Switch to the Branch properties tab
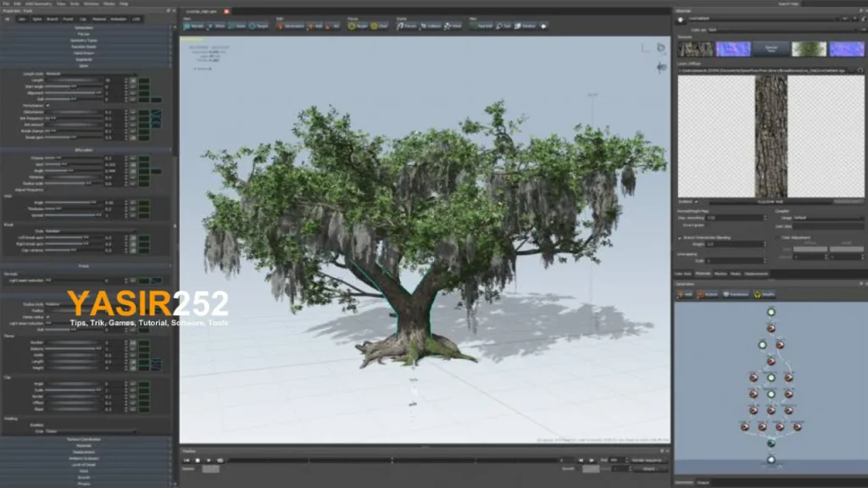The height and width of the screenshot is (488, 868). [53, 19]
